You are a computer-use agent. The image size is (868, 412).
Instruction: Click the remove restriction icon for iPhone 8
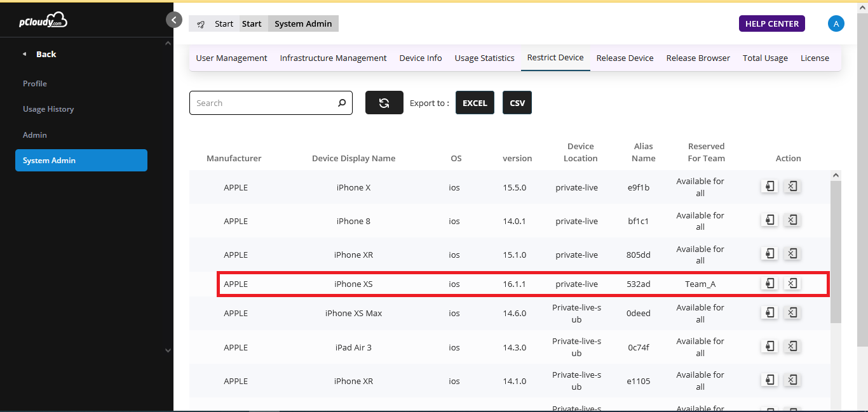[x=792, y=220]
